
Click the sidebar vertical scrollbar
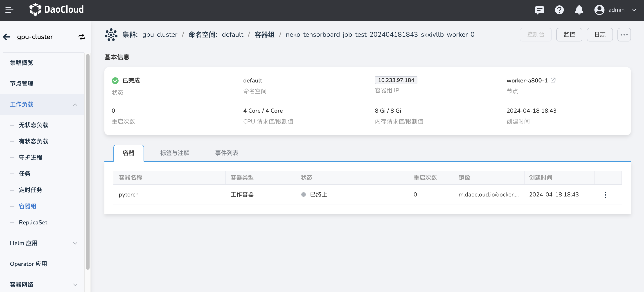88,162
